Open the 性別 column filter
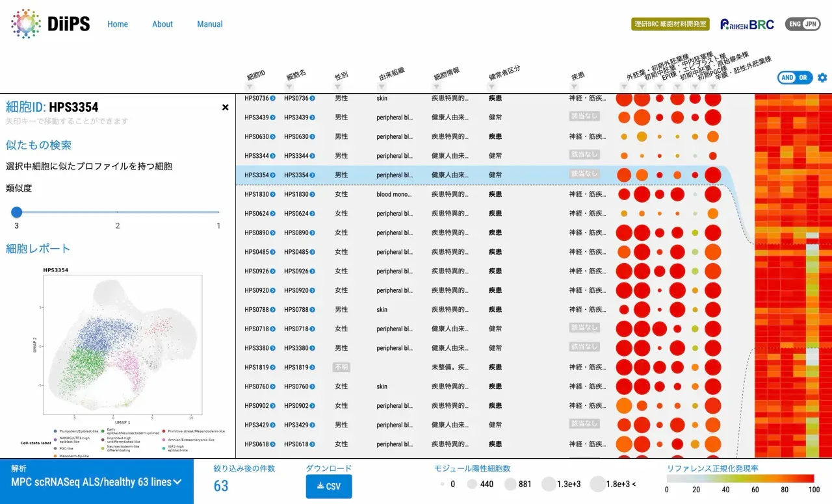The height and width of the screenshot is (504, 832). (338, 87)
